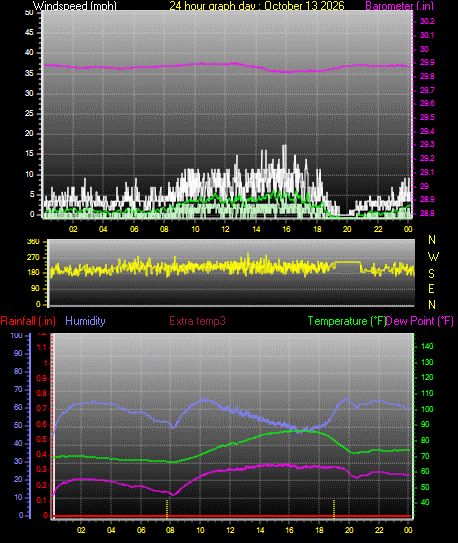Click the 'Rainfall (.in)' legend label

(x=28, y=321)
